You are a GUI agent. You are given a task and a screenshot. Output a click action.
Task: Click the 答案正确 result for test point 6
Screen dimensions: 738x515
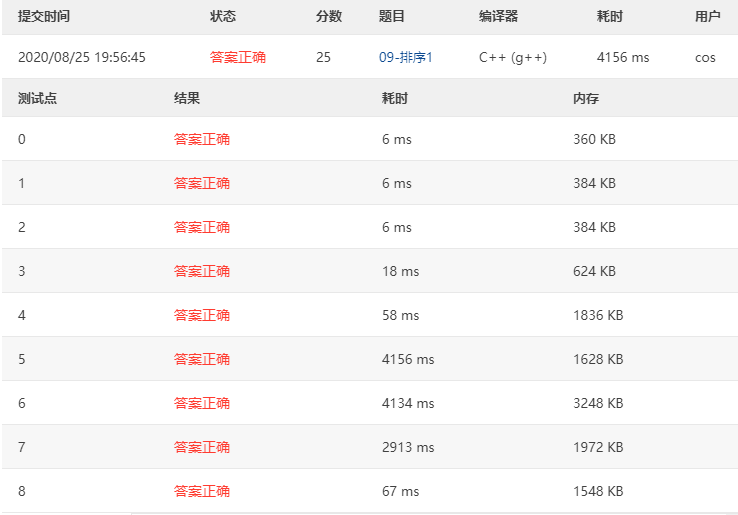click(201, 403)
